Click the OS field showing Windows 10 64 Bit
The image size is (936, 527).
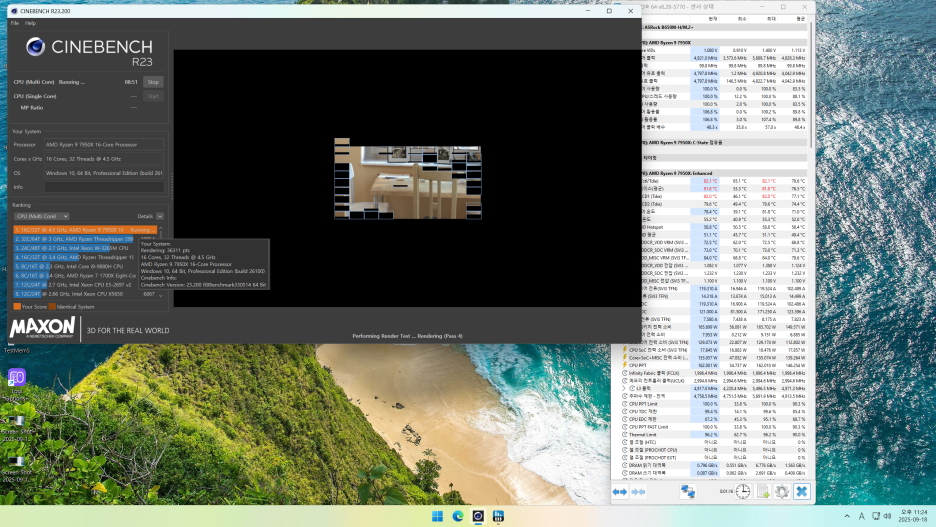pos(104,173)
